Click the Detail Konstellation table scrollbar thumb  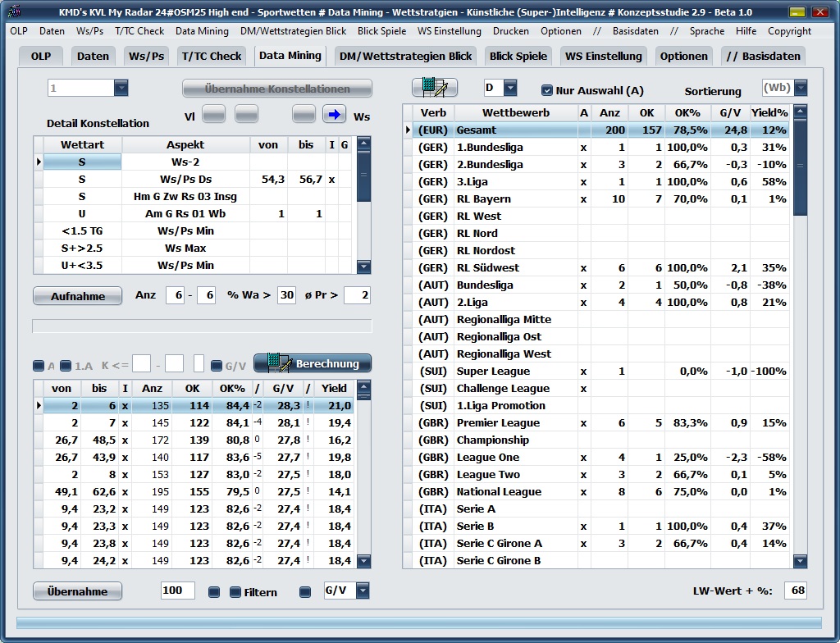(x=363, y=176)
